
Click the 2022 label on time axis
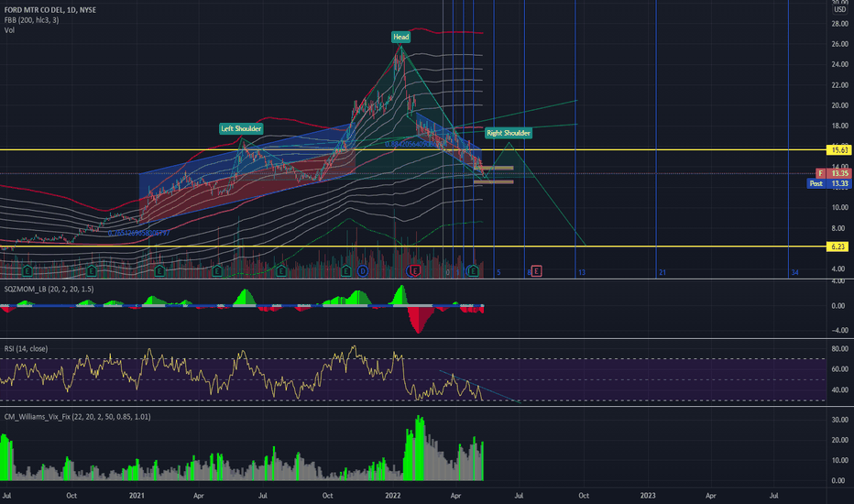[x=393, y=496]
